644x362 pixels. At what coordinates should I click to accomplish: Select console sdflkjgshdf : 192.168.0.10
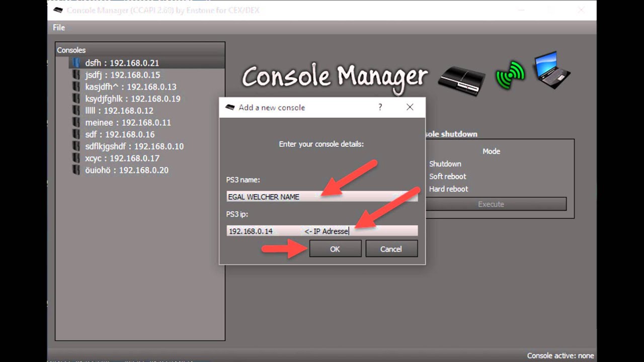coord(134,146)
